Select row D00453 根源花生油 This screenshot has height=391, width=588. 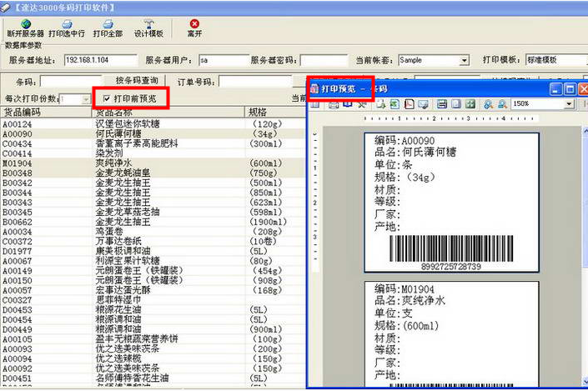[x=153, y=309]
